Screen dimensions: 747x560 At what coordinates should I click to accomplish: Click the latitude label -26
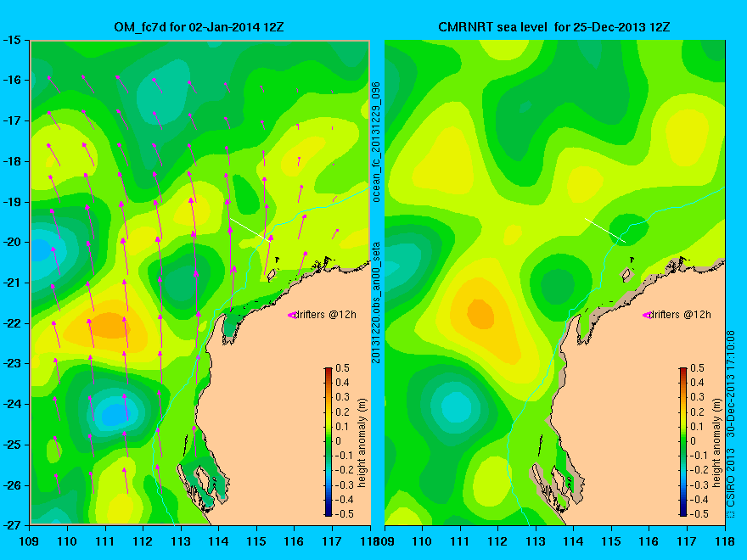(12, 485)
